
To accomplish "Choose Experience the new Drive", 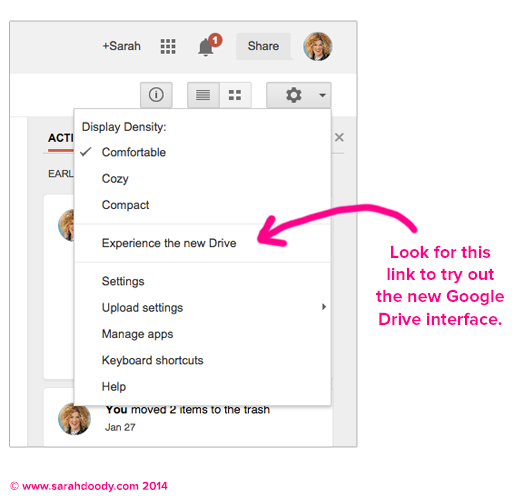I will [x=203, y=243].
